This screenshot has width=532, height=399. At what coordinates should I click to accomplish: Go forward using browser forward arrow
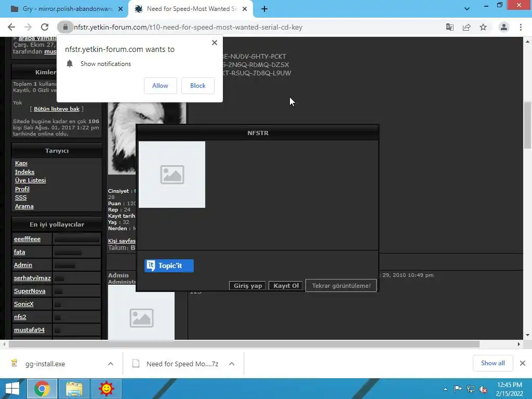click(28, 27)
